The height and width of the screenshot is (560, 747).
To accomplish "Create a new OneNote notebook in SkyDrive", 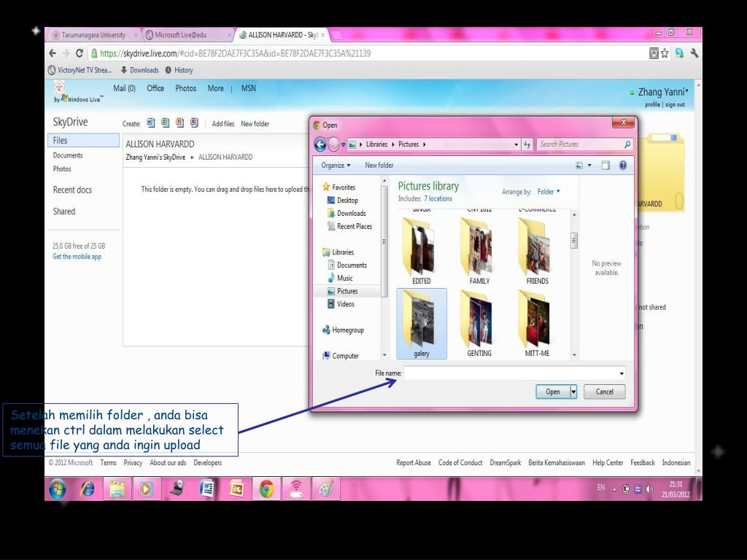I will [194, 122].
